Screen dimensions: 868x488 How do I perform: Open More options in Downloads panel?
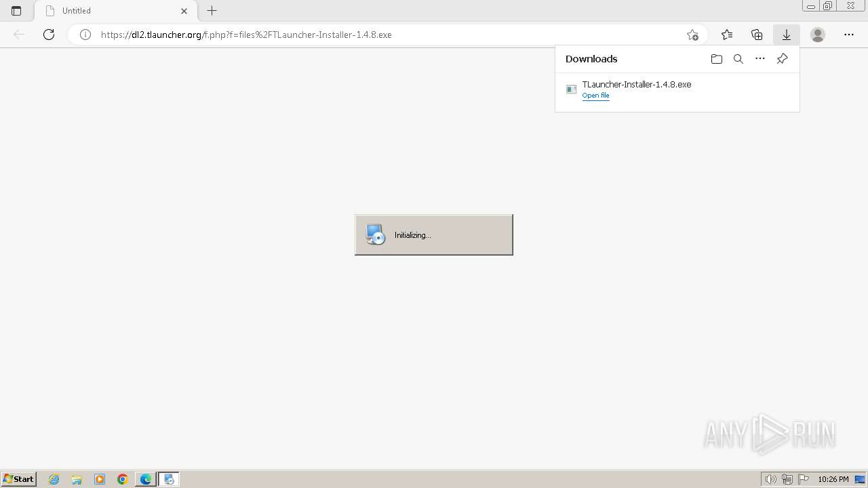[760, 59]
